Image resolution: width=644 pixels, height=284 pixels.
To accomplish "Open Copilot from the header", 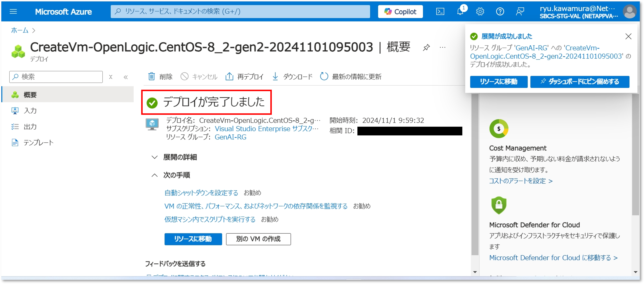I will pyautogui.click(x=400, y=11).
